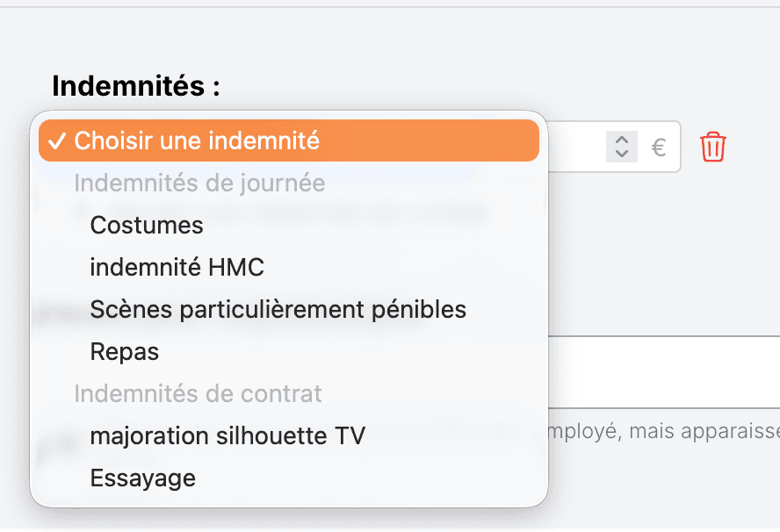The width and height of the screenshot is (780, 532).
Task: Click the Indemnités de journée group header
Action: point(199,183)
